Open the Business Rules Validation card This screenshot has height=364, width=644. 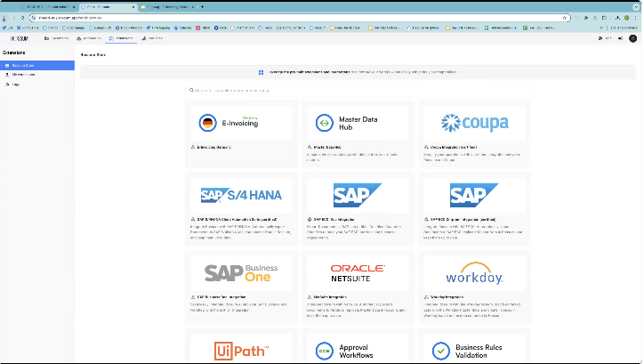point(474,346)
